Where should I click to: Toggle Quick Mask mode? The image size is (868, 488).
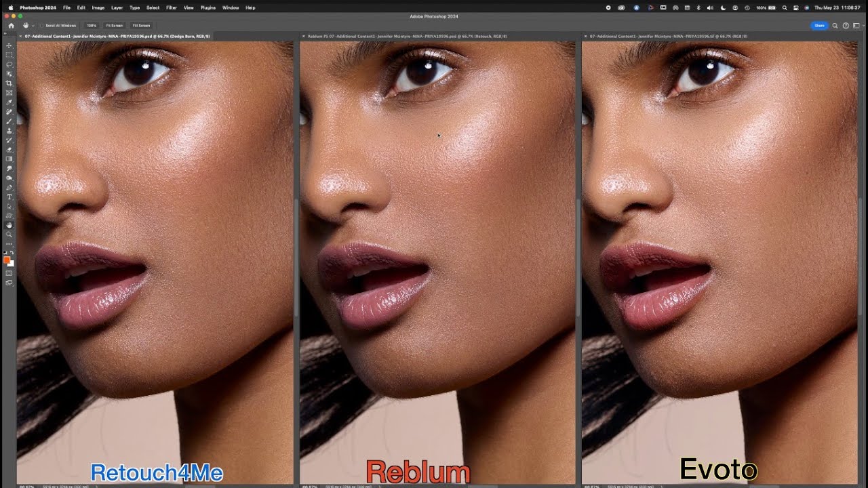pyautogui.click(x=9, y=273)
